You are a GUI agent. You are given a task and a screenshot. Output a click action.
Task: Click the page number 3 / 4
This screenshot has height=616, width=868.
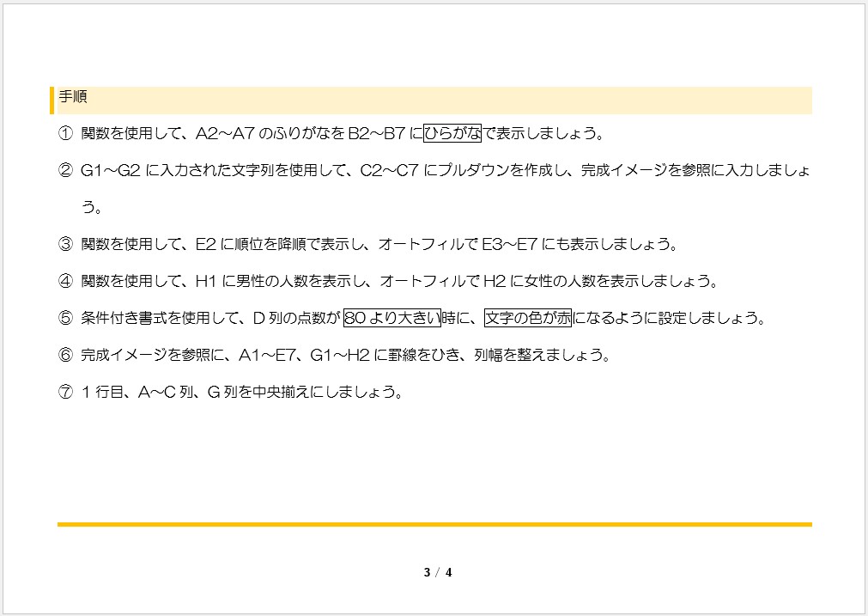pos(438,573)
